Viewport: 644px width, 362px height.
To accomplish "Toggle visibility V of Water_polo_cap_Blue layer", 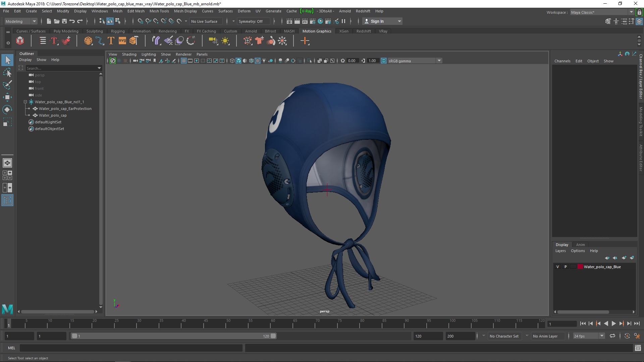I will (558, 267).
